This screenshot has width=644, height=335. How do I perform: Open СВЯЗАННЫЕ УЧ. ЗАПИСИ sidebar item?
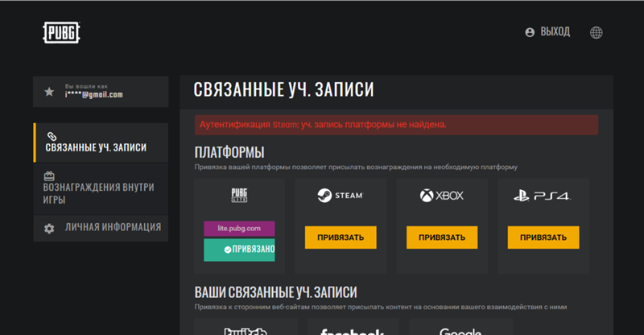click(101, 143)
